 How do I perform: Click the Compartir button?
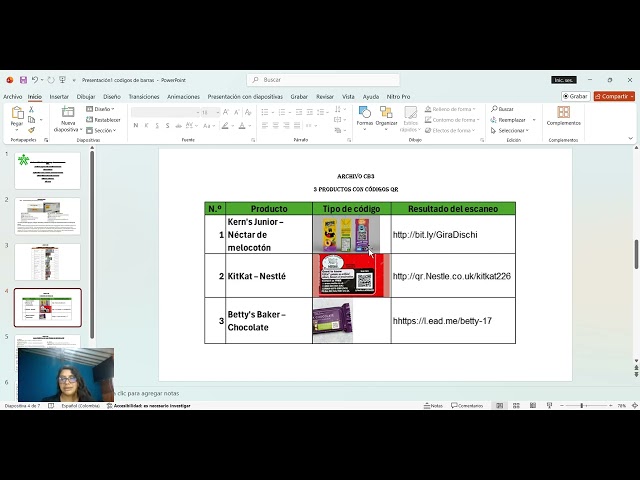tap(614, 96)
